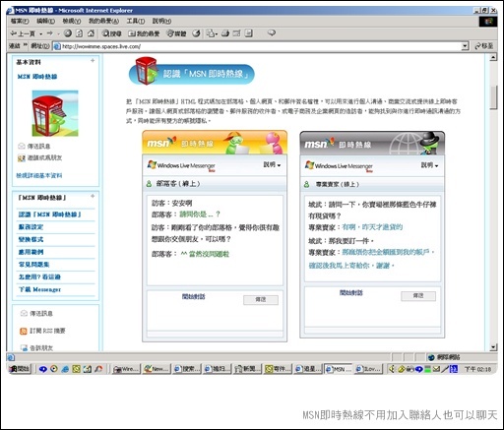504x430 pixels.
Task: Collapse the 「MSN 即時熱線」 sidebar panel
Action: 93,196
